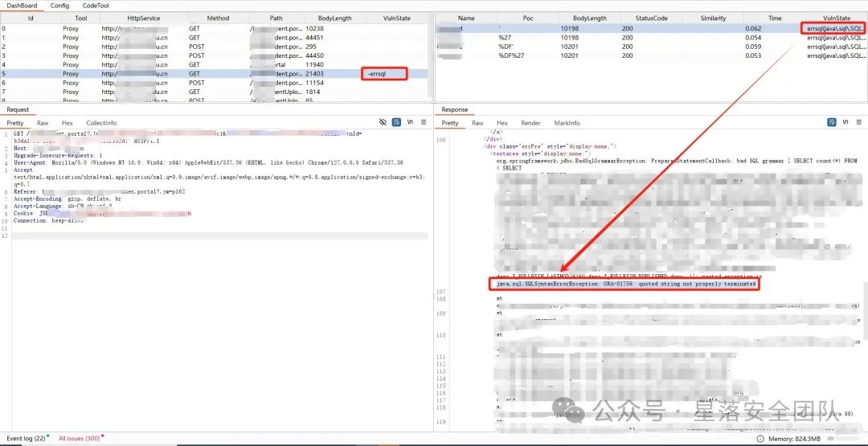Image resolution: width=868 pixels, height=446 pixels.
Task: Sort right table by BodyLength column header
Action: click(590, 18)
